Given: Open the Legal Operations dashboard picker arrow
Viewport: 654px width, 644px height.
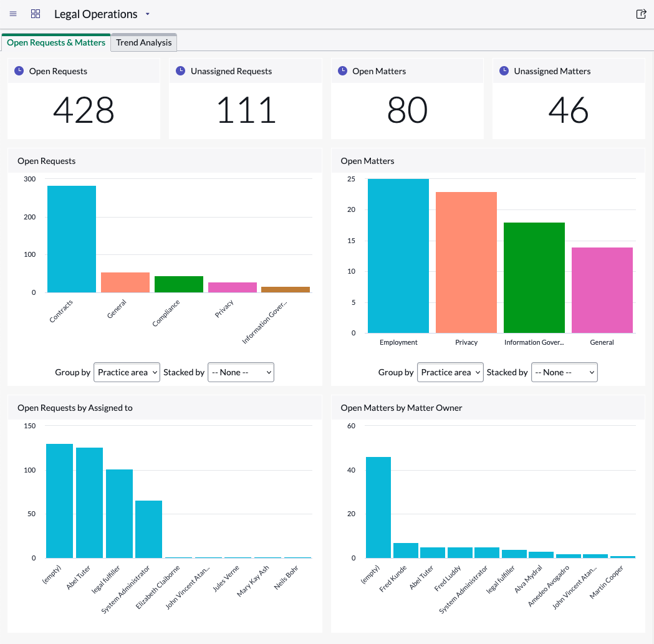Looking at the screenshot, I should click(x=147, y=14).
